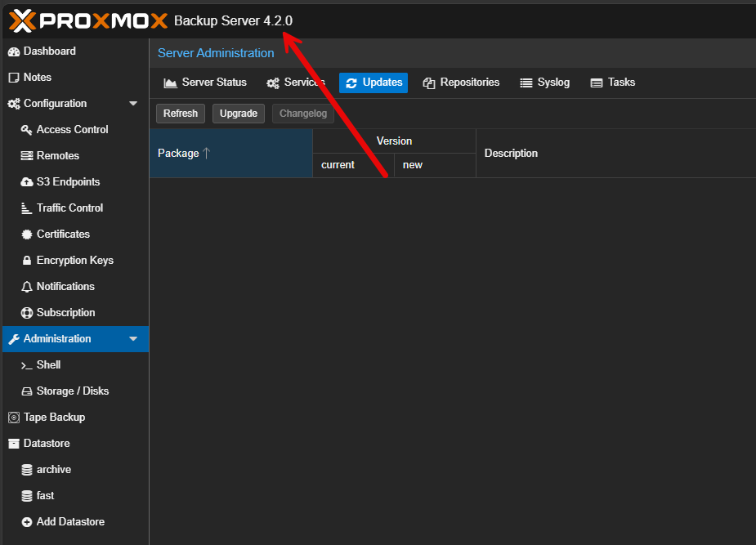
Task: Select the fast datastore
Action: point(76,495)
